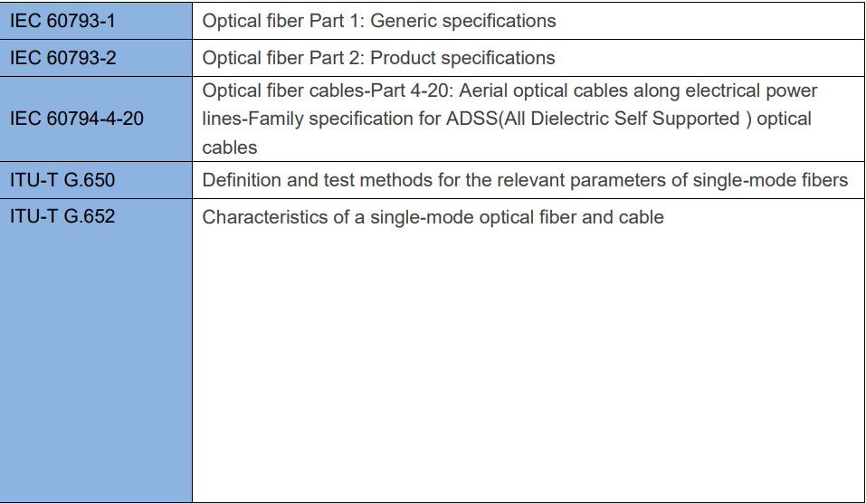Select the IEC 60793-2 standard cell
This screenshot has width=866, height=504.
96,58
